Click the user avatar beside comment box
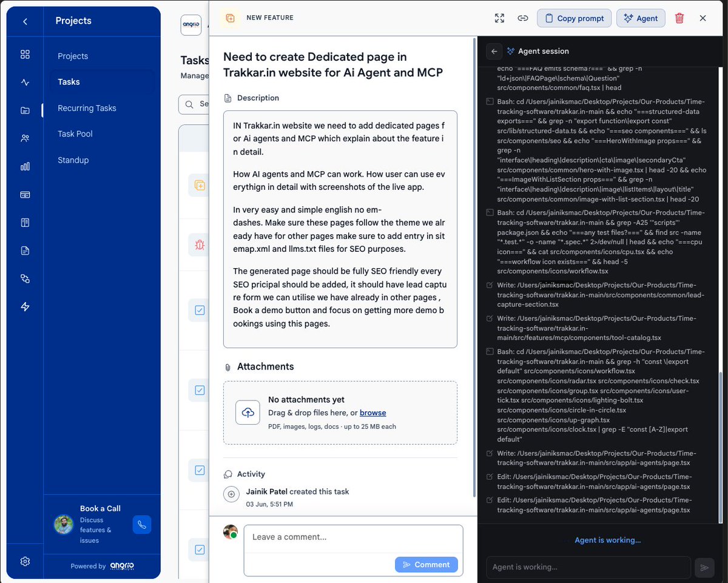Screen dimensions: 728x583 [231, 532]
